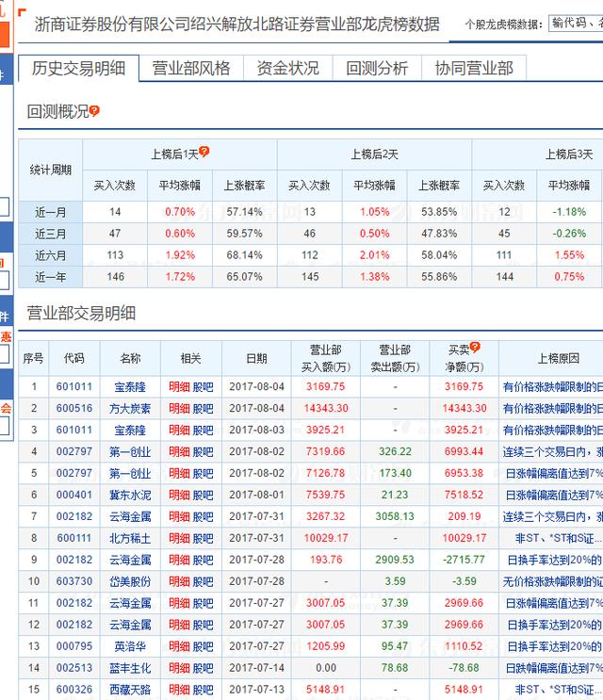Click 明细 link for 英洛华 row

click(x=179, y=646)
